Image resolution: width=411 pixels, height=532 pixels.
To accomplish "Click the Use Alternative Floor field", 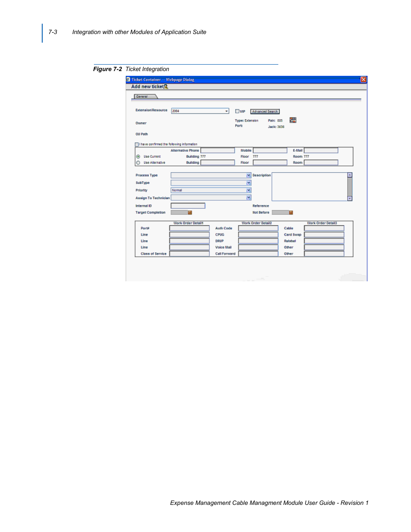I will click(270, 163).
